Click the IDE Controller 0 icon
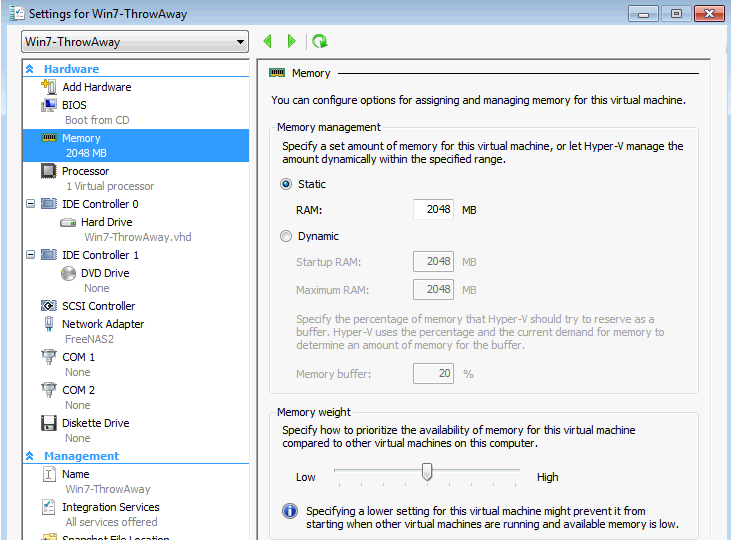Screen dimensions: 731x540 point(49,204)
